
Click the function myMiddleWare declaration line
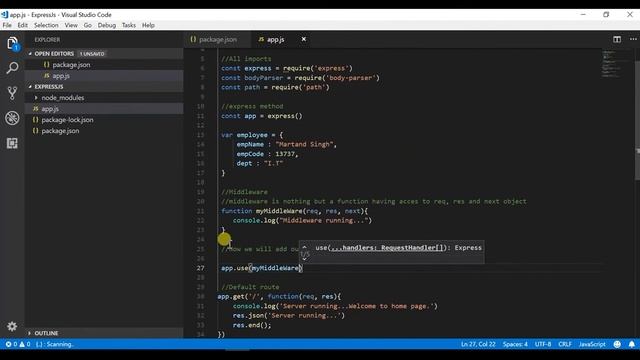[x=295, y=211]
